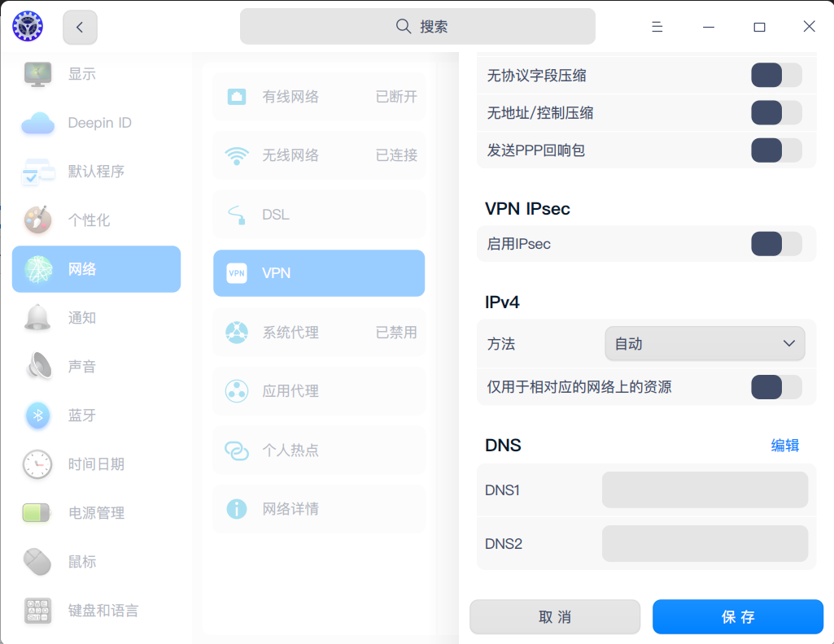Click Default Applications icon (默认程序)
This screenshot has width=834, height=644.
click(x=37, y=171)
